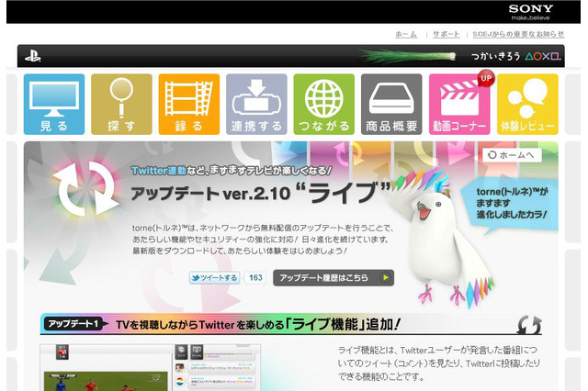
Task: Open SCEJからの重要なお知らせ link
Action: tap(518, 34)
